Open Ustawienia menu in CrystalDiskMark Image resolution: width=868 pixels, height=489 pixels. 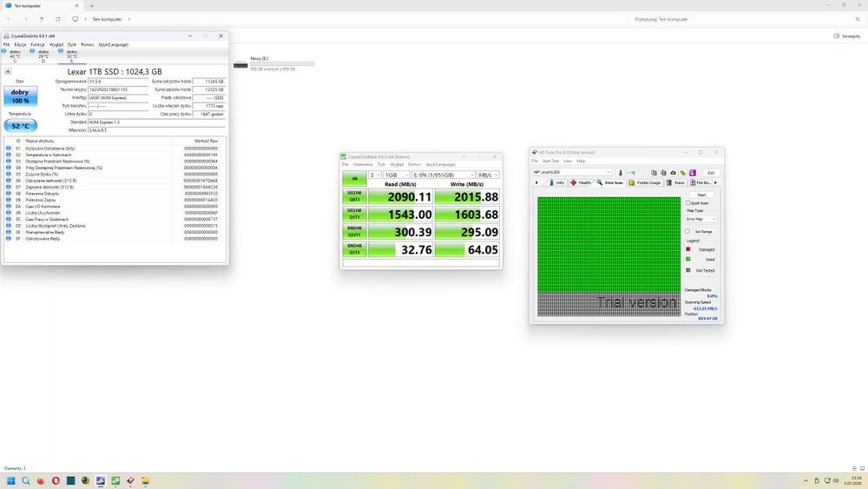[363, 164]
